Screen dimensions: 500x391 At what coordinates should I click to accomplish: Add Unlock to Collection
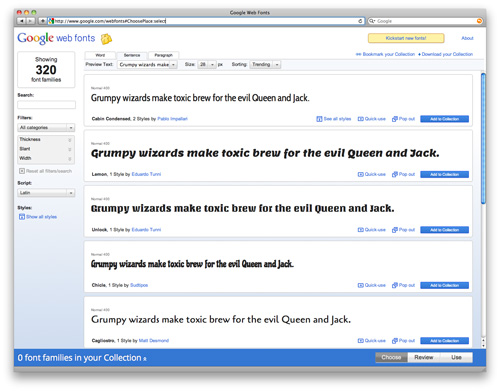click(x=444, y=230)
